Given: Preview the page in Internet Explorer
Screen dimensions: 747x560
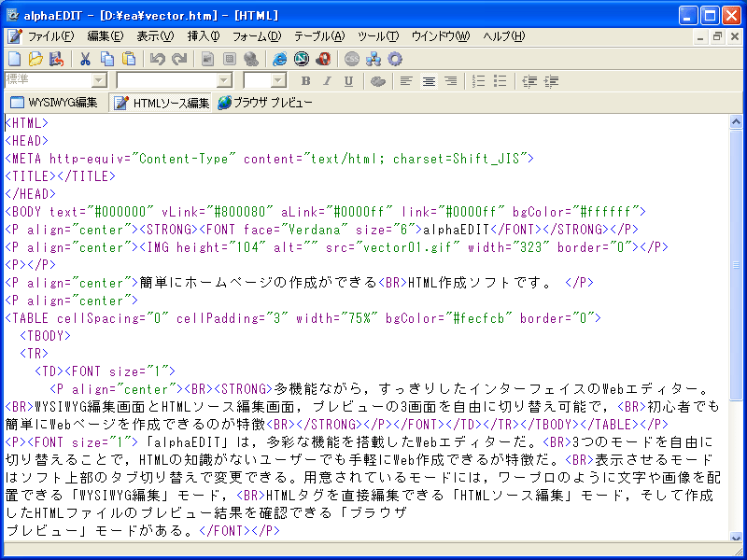Looking at the screenshot, I should [279, 59].
